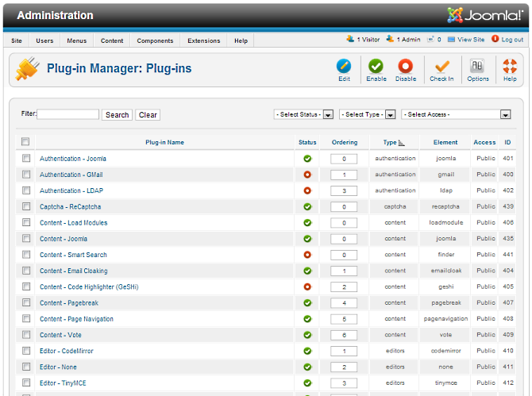Disable Content - Load Modules via status icon

tap(307, 223)
